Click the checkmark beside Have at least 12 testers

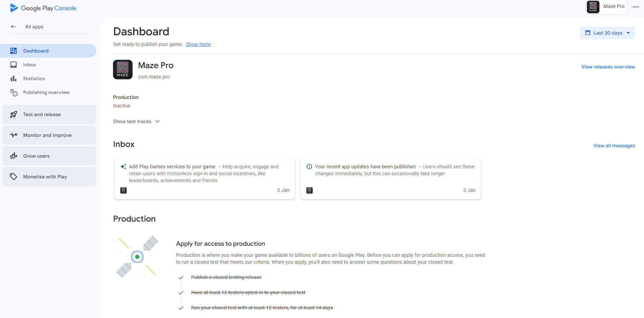click(x=181, y=293)
